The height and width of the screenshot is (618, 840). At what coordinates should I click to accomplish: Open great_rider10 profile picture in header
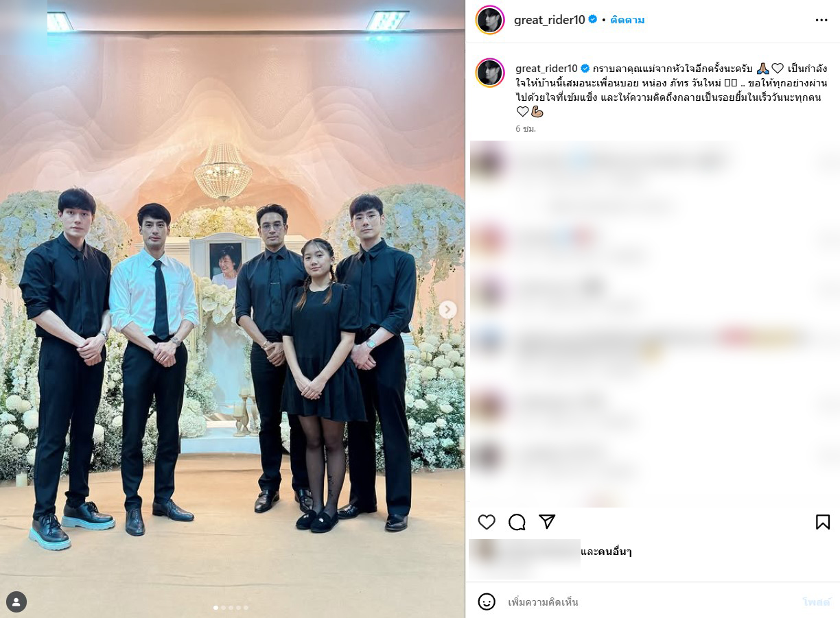[x=490, y=20]
